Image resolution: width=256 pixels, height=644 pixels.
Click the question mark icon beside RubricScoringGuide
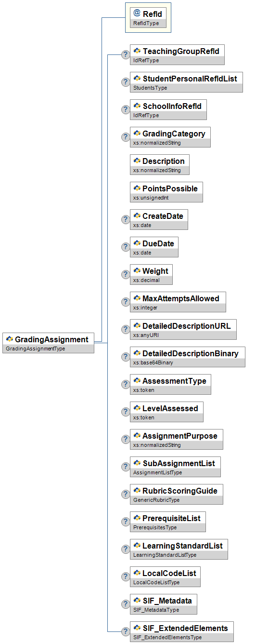(125, 494)
